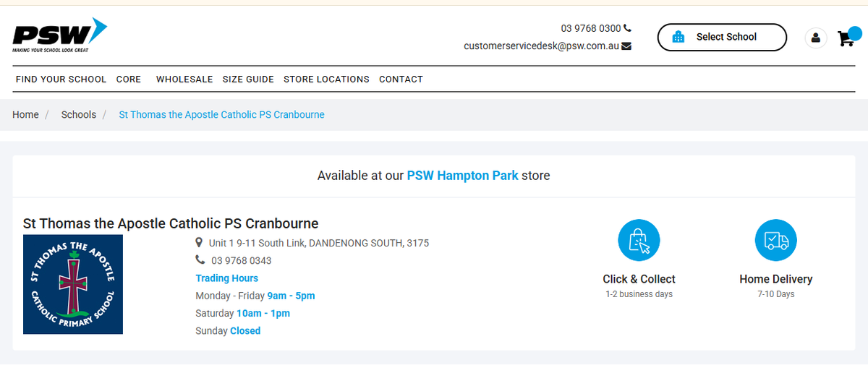Viewport: 868px width, 373px height.
Task: Open the user account icon
Action: (x=815, y=38)
